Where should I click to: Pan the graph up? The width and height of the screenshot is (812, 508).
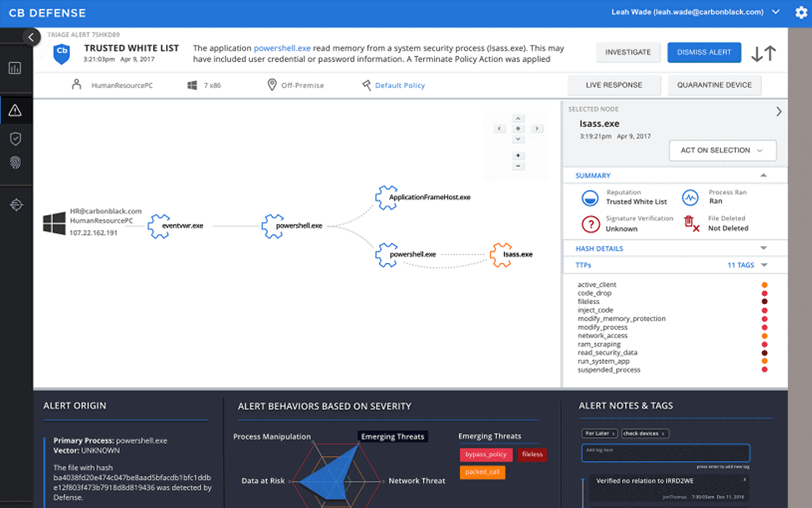[518, 118]
